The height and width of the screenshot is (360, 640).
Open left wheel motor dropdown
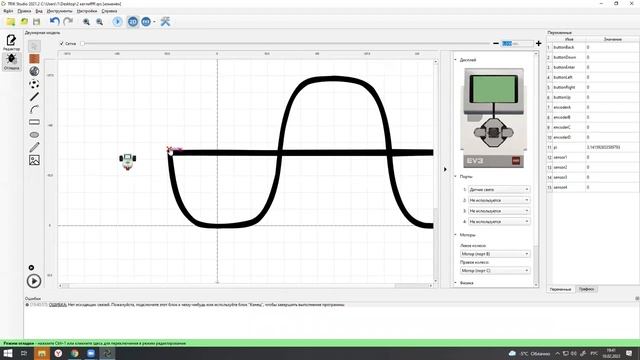pos(495,254)
